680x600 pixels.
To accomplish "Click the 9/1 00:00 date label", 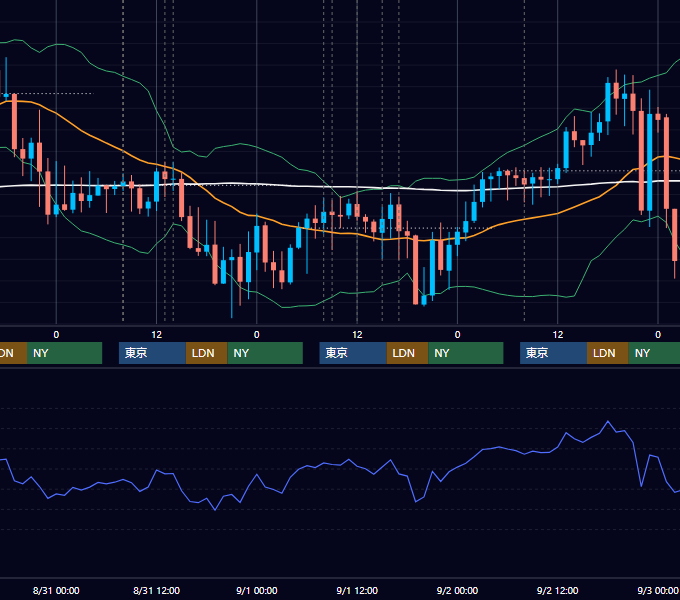I will 257,590.
